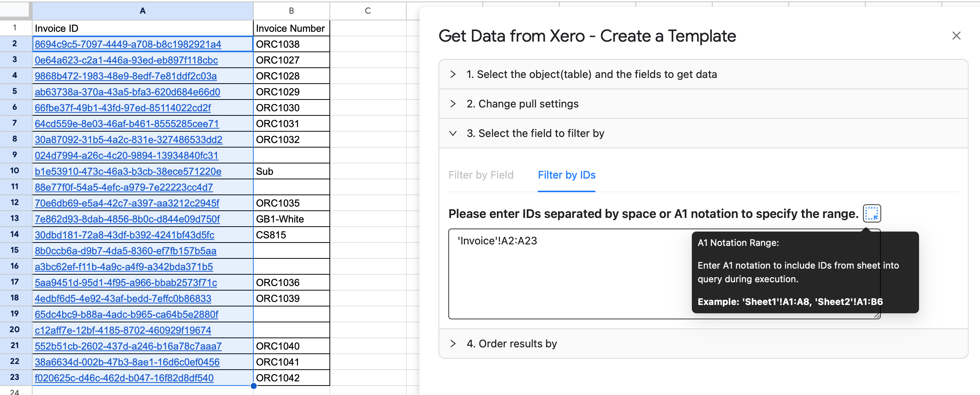Select cell containing ORC1028
Screen dimensions: 980x395
[292, 76]
